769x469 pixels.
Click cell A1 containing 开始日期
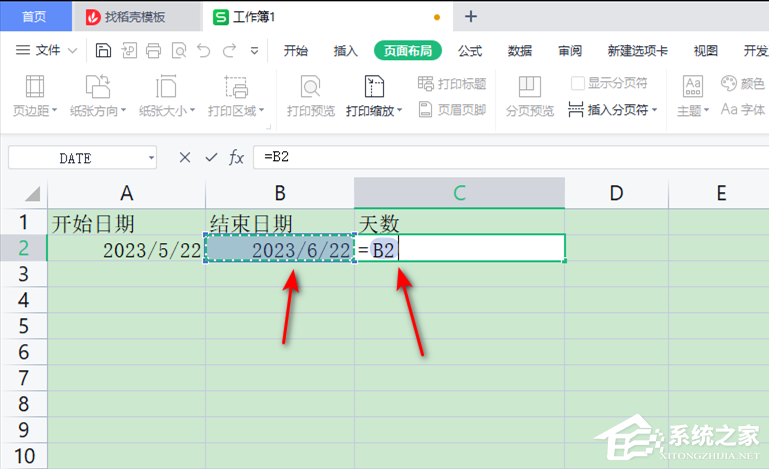(x=127, y=222)
